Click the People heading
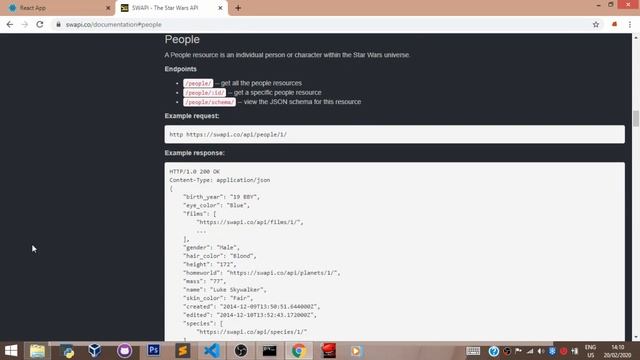The height and width of the screenshot is (360, 640). 182,40
